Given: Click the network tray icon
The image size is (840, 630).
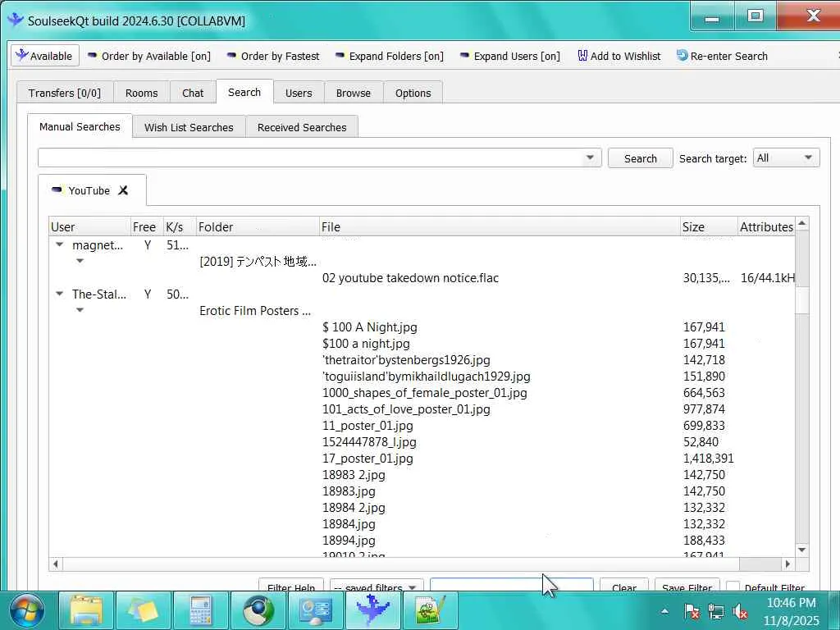Looking at the screenshot, I should coord(715,611).
